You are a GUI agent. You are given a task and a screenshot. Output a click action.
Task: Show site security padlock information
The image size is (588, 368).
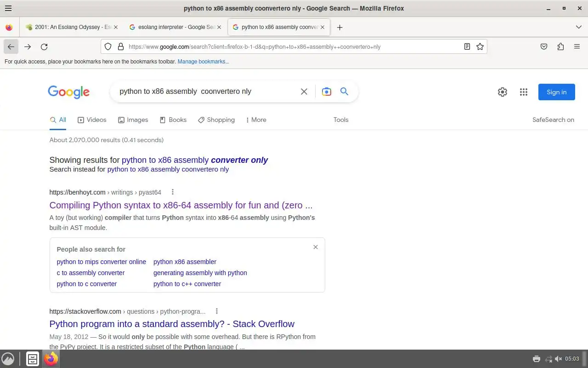(121, 46)
